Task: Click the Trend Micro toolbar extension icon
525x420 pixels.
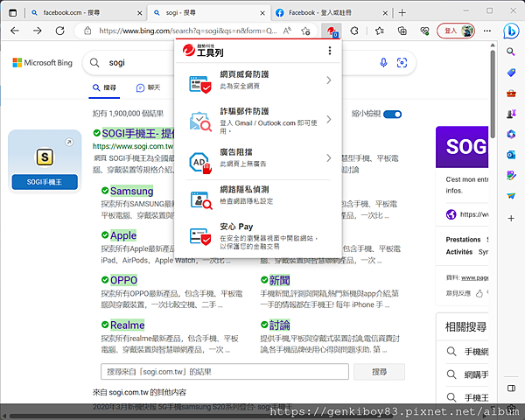Action: tap(332, 31)
